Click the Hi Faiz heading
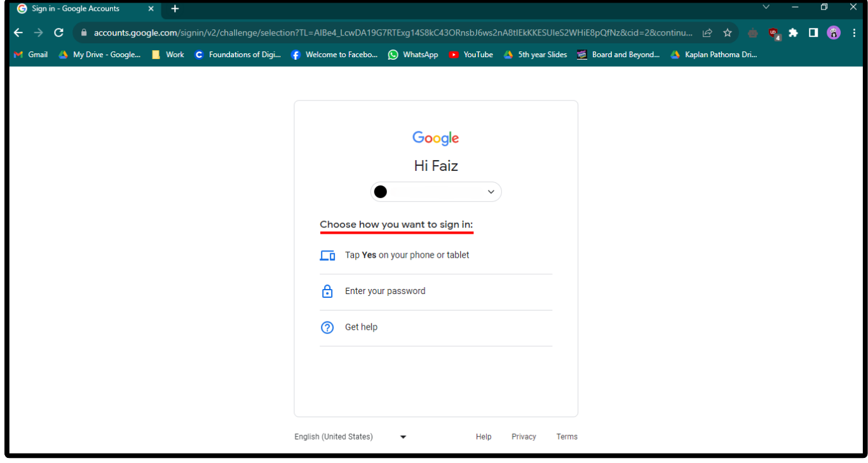Viewport: 868px width, 463px height. click(x=436, y=166)
